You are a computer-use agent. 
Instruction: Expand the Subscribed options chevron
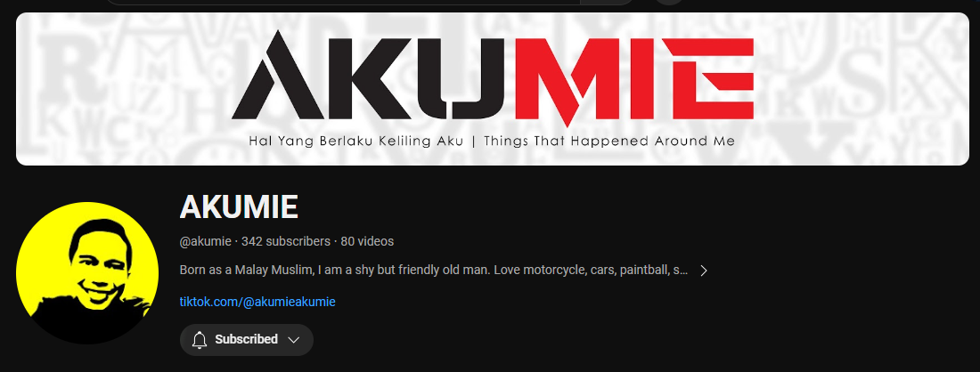pyautogui.click(x=293, y=340)
